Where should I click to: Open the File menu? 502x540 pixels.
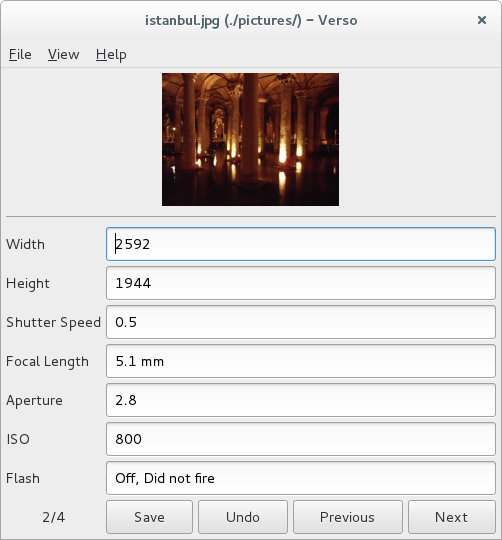[20, 54]
